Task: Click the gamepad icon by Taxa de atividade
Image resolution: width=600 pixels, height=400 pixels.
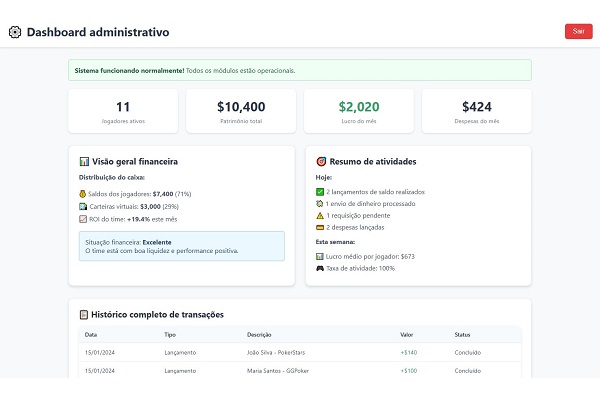Action: [320, 268]
